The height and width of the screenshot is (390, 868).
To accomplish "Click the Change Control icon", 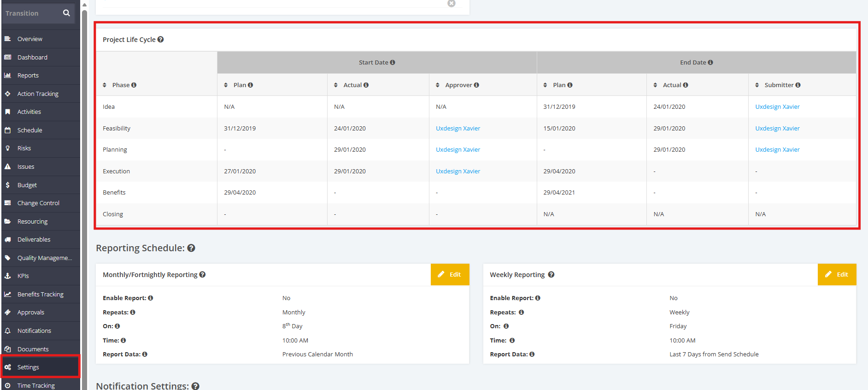I will (x=7, y=203).
